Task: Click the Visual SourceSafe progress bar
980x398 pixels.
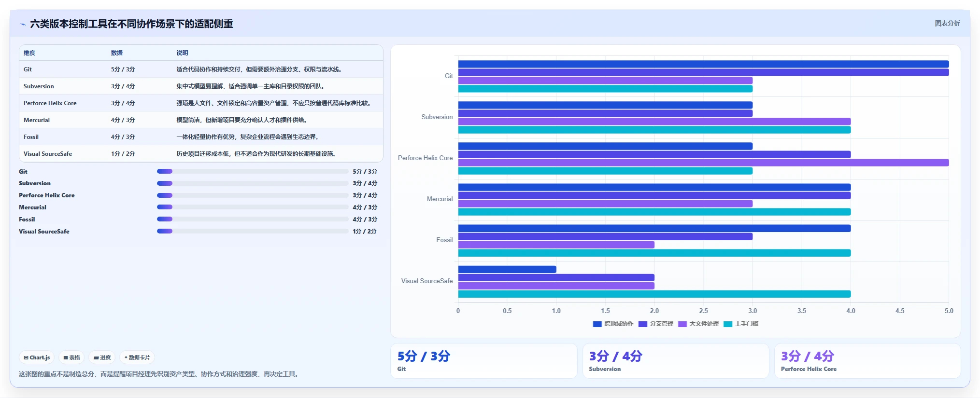Action: 253,231
